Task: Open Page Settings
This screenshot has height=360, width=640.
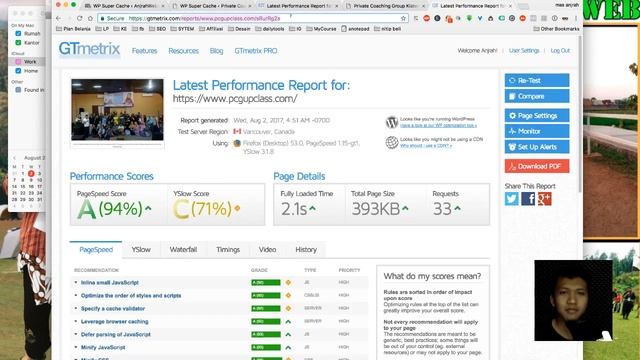Action: pyautogui.click(x=537, y=116)
